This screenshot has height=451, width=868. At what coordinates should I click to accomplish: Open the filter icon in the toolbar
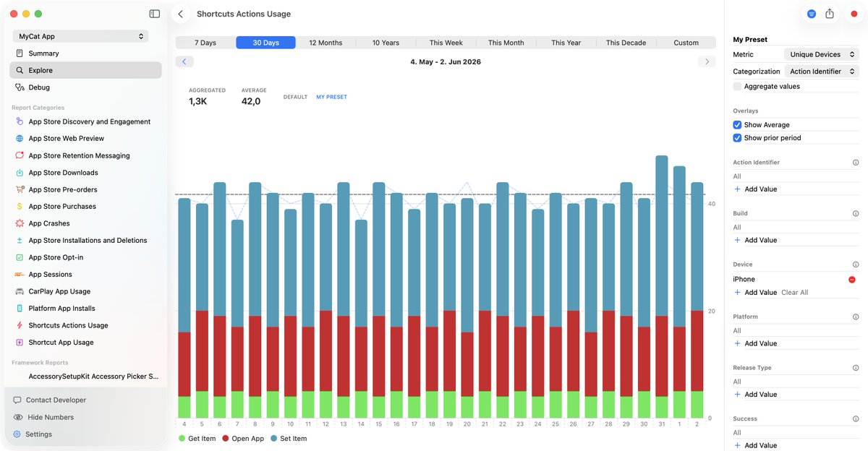812,14
